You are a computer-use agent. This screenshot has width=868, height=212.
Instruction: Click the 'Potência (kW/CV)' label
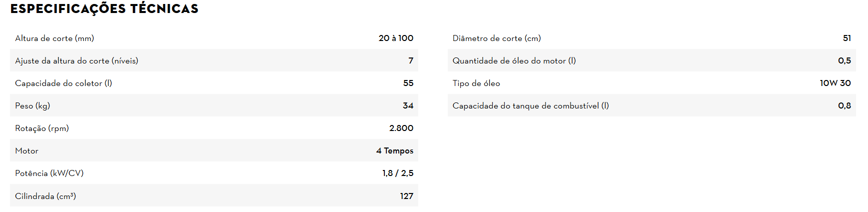click(x=49, y=173)
